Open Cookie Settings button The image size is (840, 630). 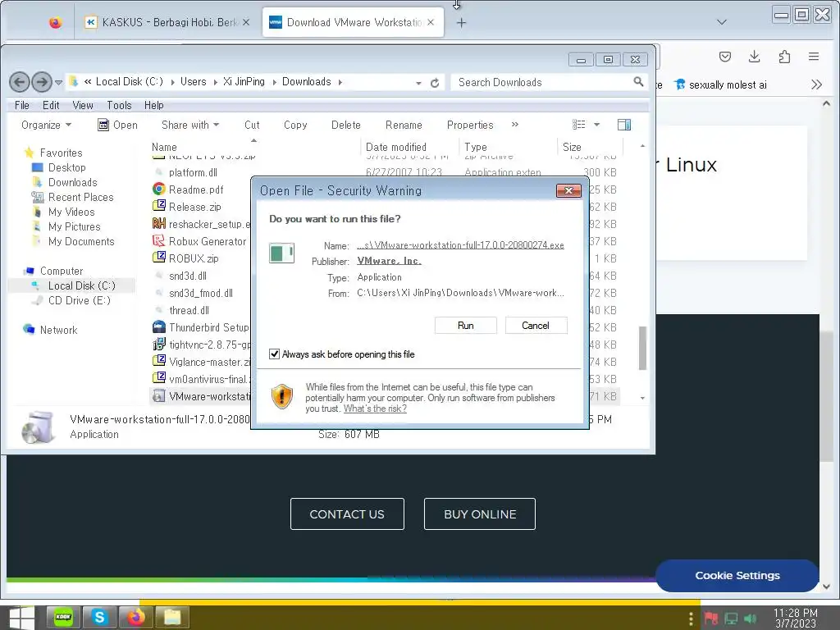(x=737, y=575)
